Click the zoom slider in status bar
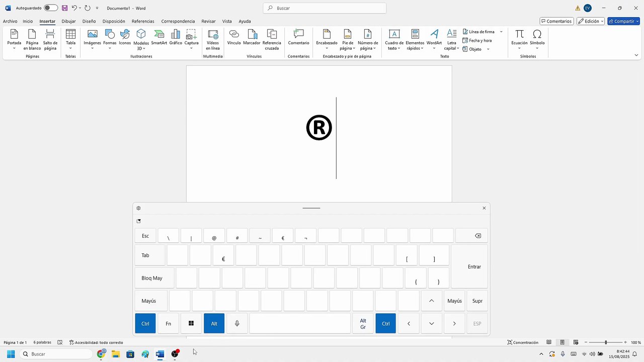This screenshot has width=644, height=362. coord(606,342)
